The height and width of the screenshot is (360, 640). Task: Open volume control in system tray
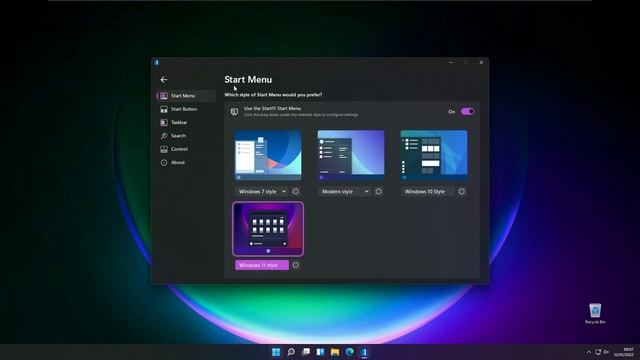pos(606,352)
